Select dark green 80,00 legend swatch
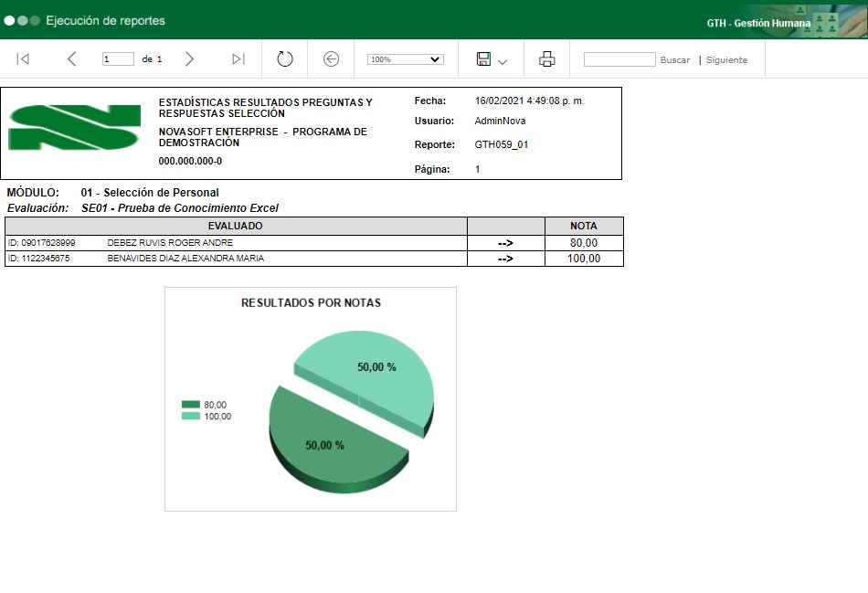The image size is (868, 593). point(191,404)
